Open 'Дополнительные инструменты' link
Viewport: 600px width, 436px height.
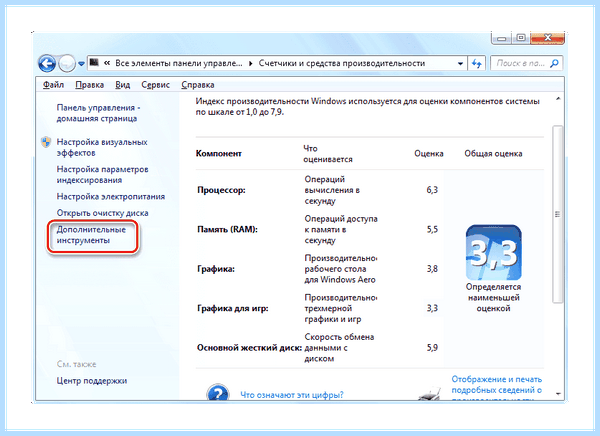91,235
